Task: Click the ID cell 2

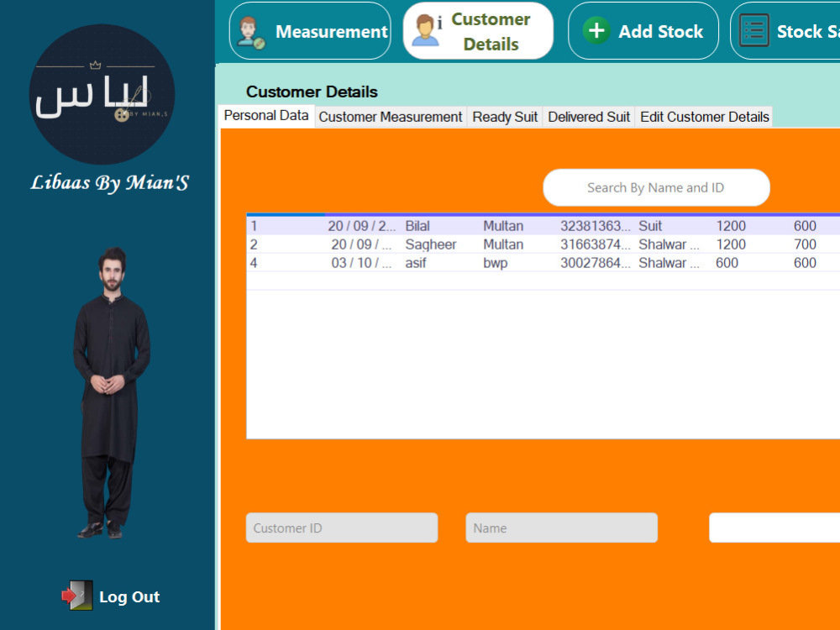Action: pos(254,244)
